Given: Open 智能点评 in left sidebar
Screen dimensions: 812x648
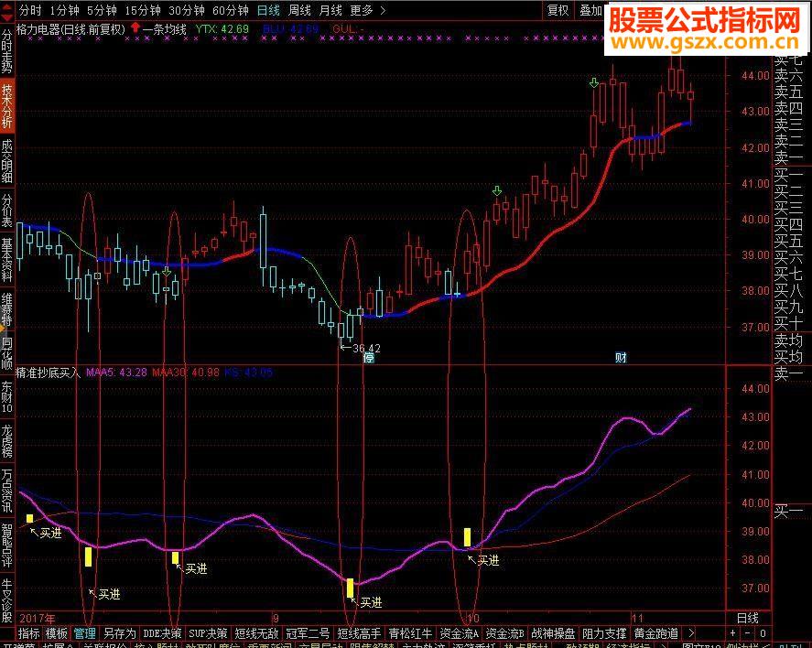Looking at the screenshot, I should (6, 545).
